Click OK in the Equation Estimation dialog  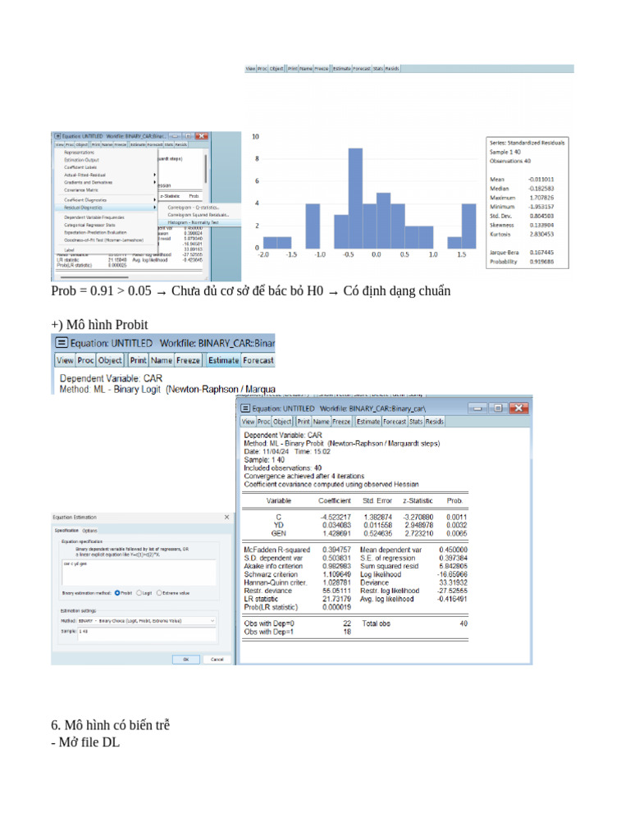click(x=186, y=659)
